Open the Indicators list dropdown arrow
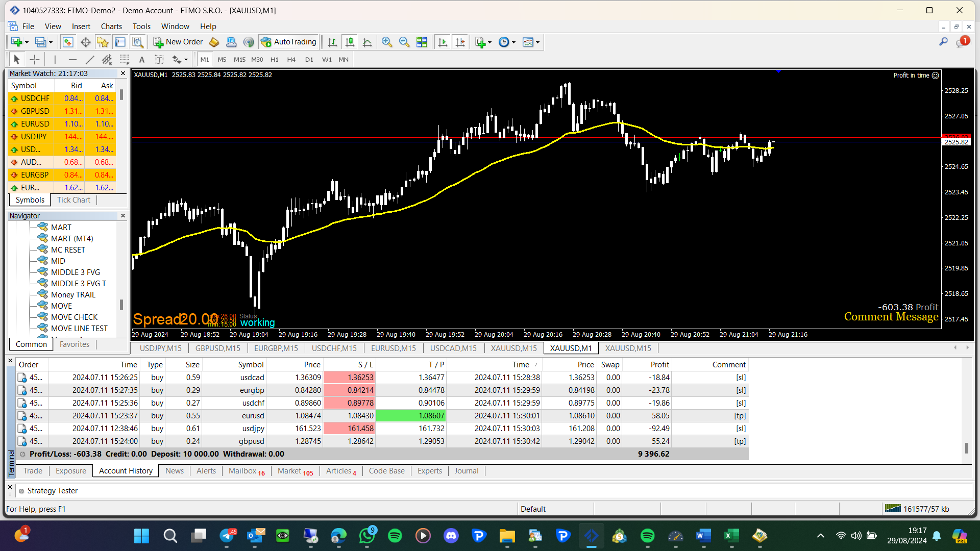The height and width of the screenshot is (551, 980). pos(489,42)
